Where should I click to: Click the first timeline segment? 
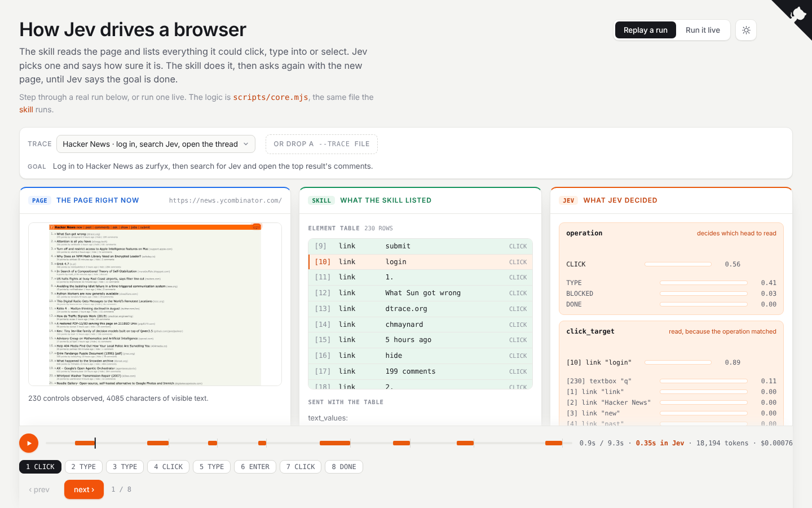coord(85,443)
